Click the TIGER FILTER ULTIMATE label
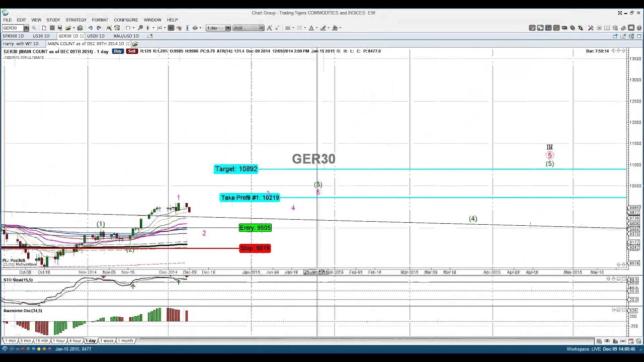Viewport: 644px width, 362px height. tap(24, 57)
